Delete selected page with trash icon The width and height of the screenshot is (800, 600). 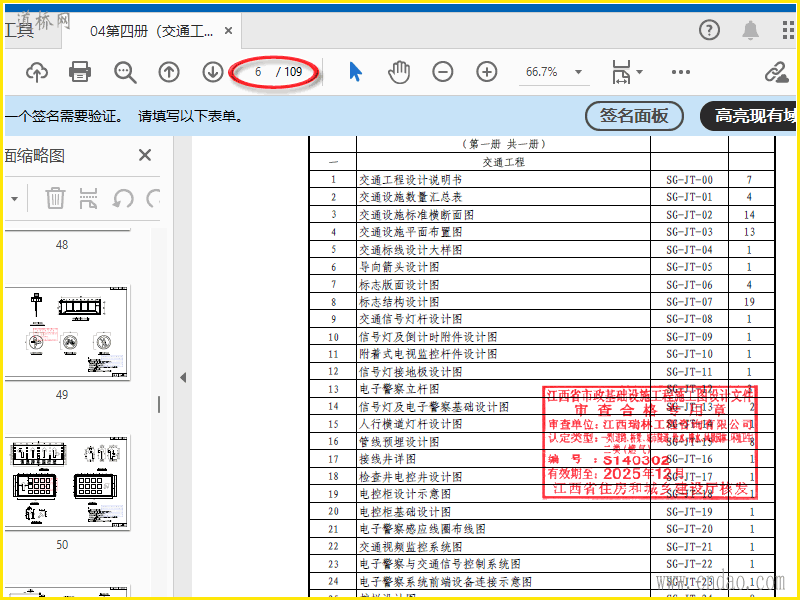(x=55, y=198)
